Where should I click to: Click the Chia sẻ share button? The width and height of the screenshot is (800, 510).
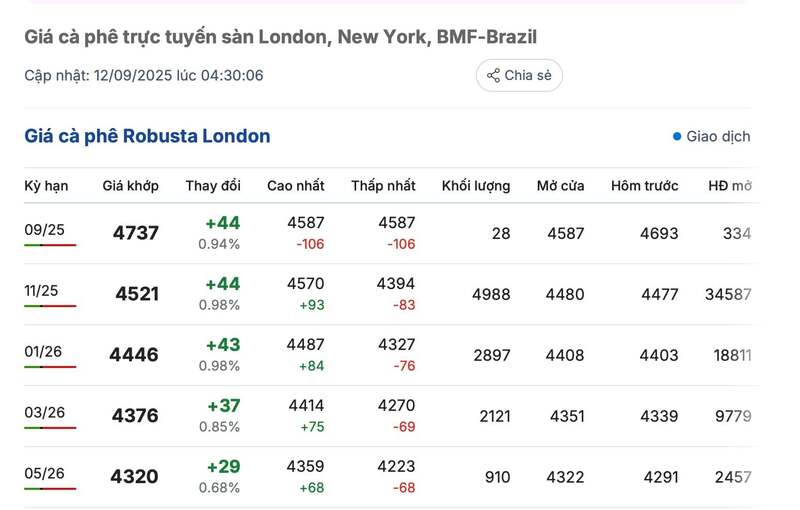(x=519, y=75)
